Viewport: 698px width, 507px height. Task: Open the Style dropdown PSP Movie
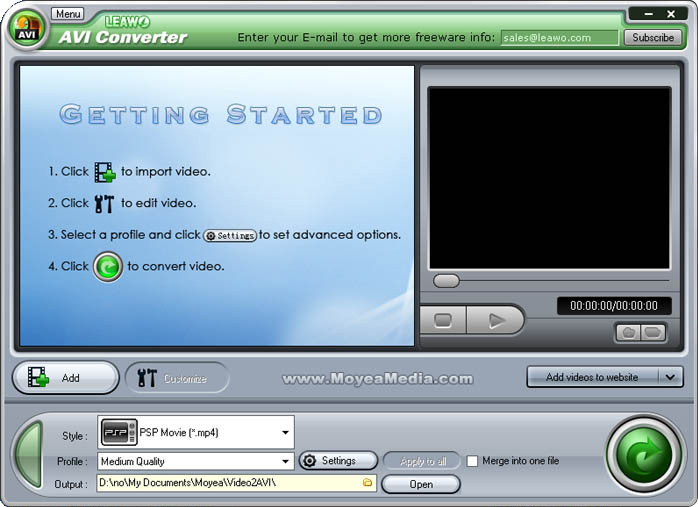(x=196, y=432)
